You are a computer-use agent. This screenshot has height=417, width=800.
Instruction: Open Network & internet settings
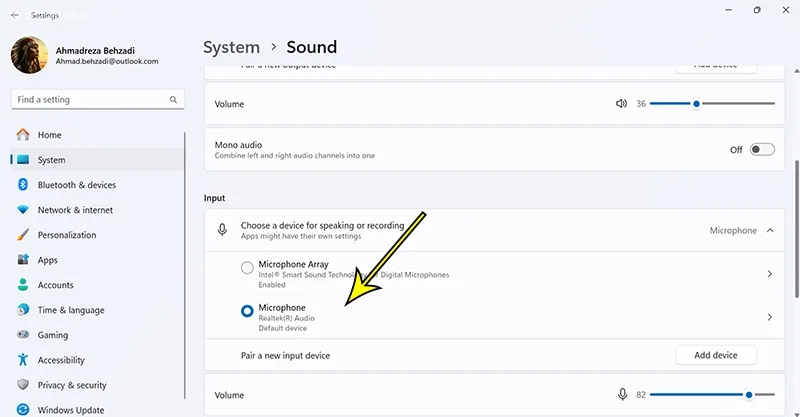75,210
